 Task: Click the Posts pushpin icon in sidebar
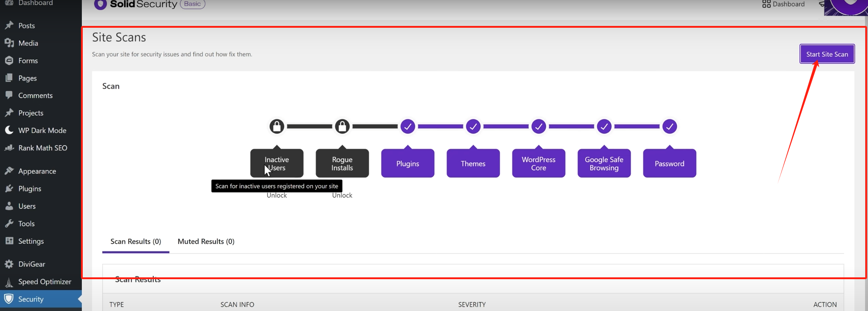tap(9, 25)
